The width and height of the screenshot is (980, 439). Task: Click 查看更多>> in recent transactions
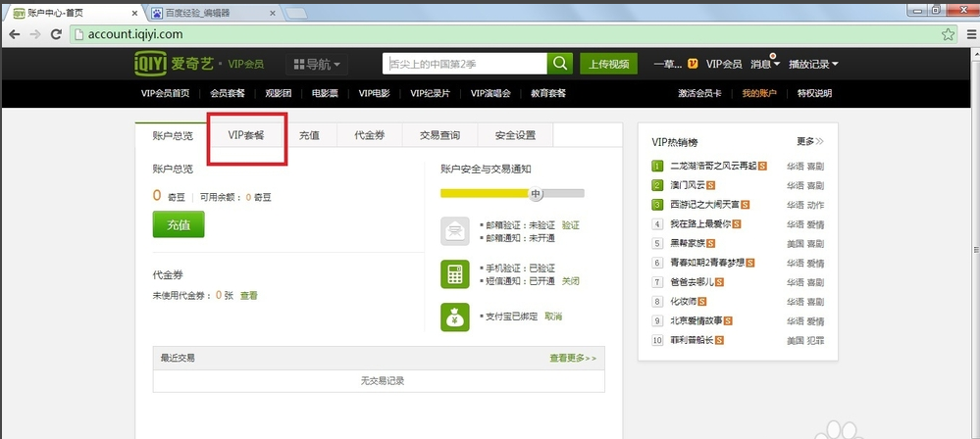pyautogui.click(x=573, y=358)
